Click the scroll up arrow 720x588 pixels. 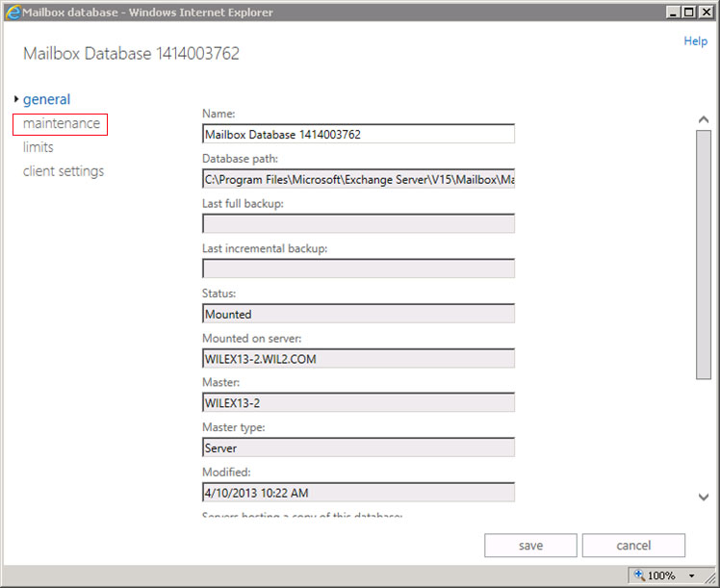(703, 119)
